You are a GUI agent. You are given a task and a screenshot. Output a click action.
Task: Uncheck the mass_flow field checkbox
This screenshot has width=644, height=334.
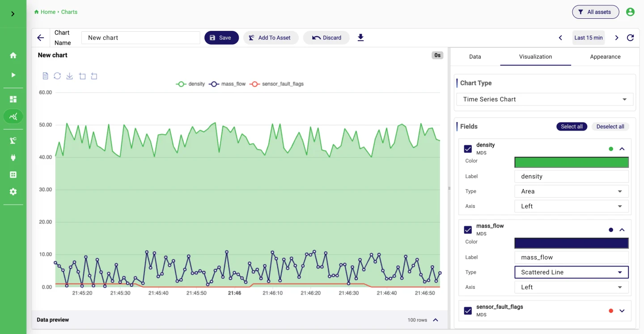tap(468, 230)
